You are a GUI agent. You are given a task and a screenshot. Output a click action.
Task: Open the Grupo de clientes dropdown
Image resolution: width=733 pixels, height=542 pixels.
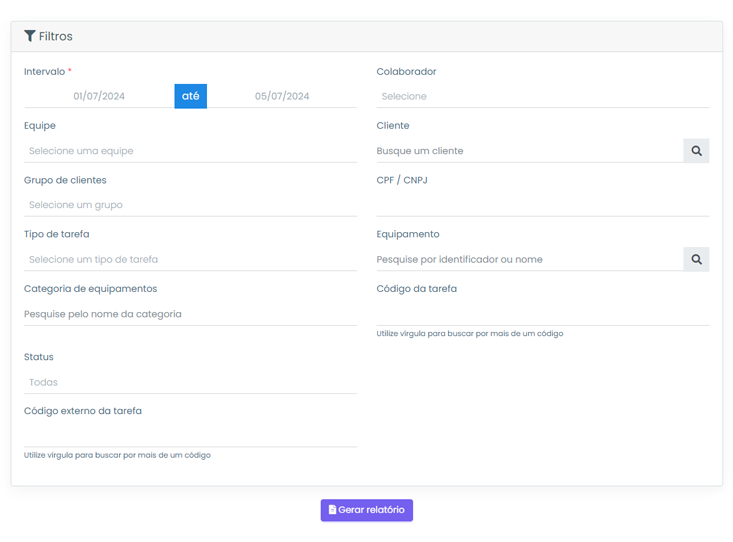pyautogui.click(x=190, y=205)
